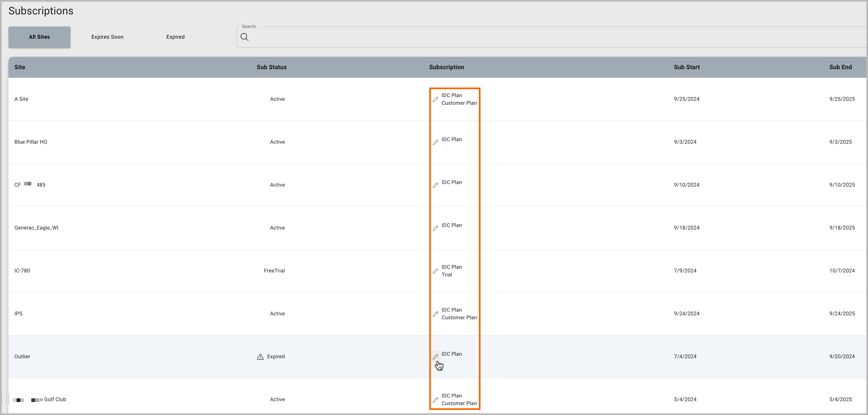The image size is (868, 415).
Task: Select the 'Blue Pillar HQ' site name
Action: click(x=31, y=142)
